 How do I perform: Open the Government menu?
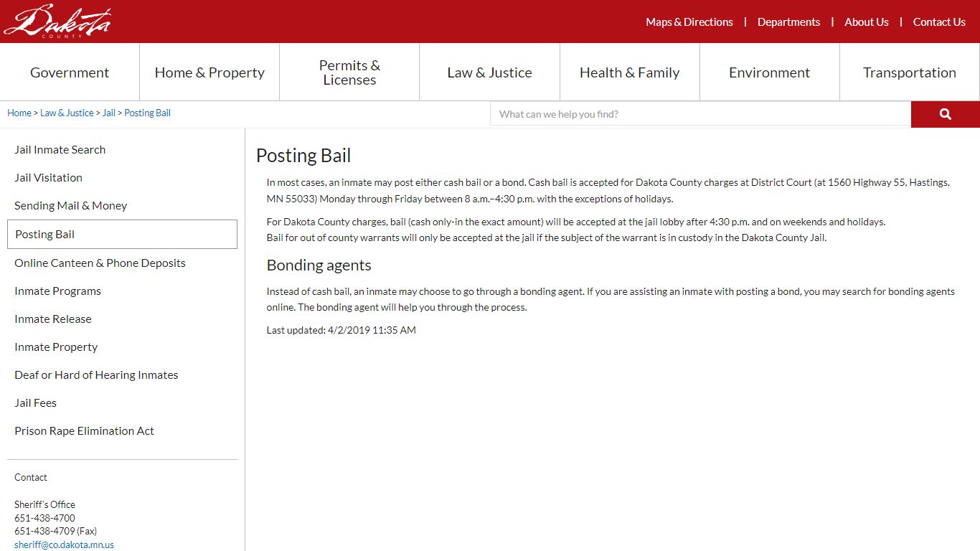(x=70, y=72)
